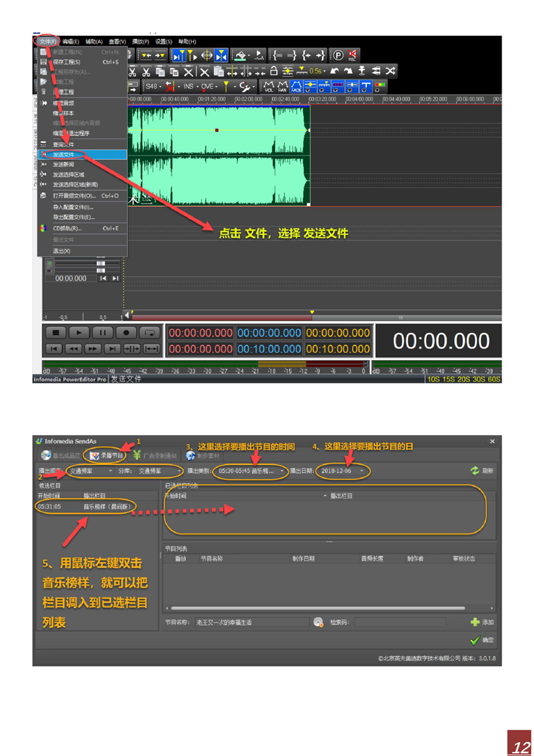Click the REC icon in top toolbar

[x=353, y=55]
